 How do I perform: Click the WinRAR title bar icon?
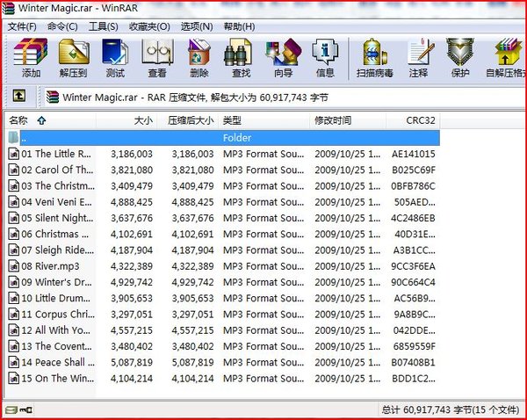(9, 8)
